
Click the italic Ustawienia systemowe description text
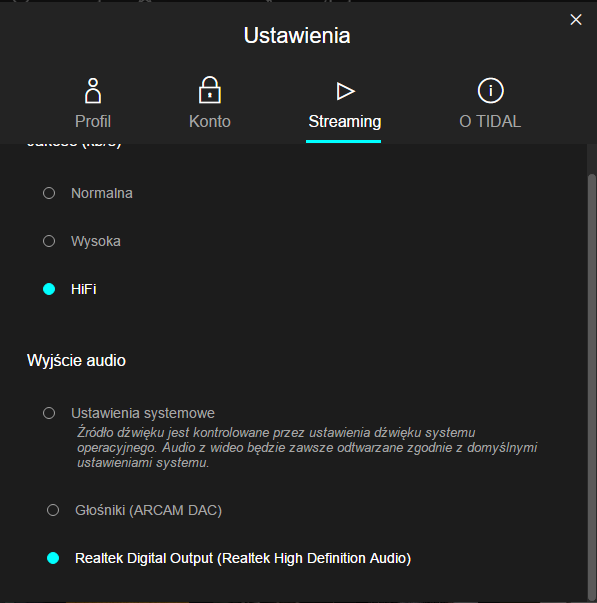[307, 448]
